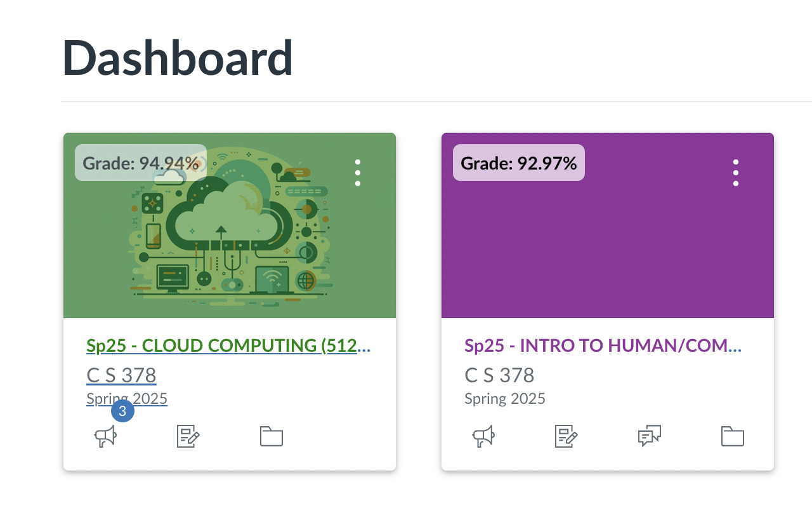Click the C S 378 subtitle under Cloud Computing
The width and height of the screenshot is (812, 508).
coord(121,375)
